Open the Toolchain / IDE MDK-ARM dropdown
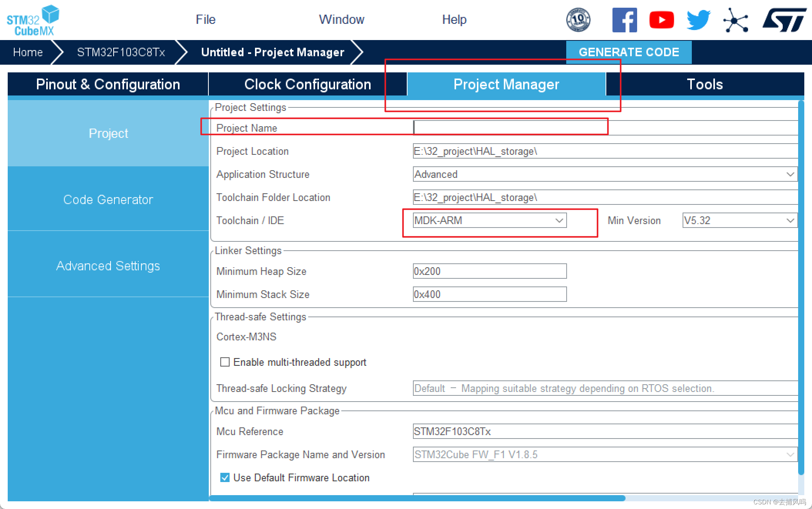The image size is (812, 509). [x=490, y=220]
